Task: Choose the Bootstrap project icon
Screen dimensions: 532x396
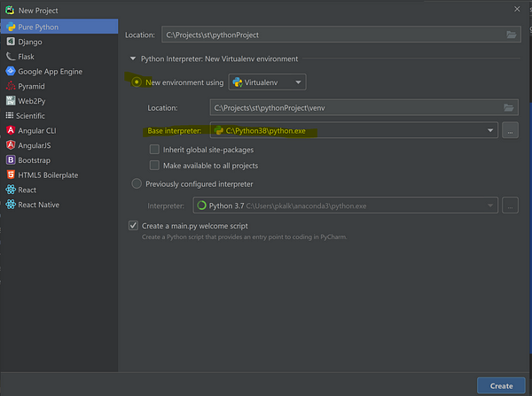Action: tap(11, 160)
